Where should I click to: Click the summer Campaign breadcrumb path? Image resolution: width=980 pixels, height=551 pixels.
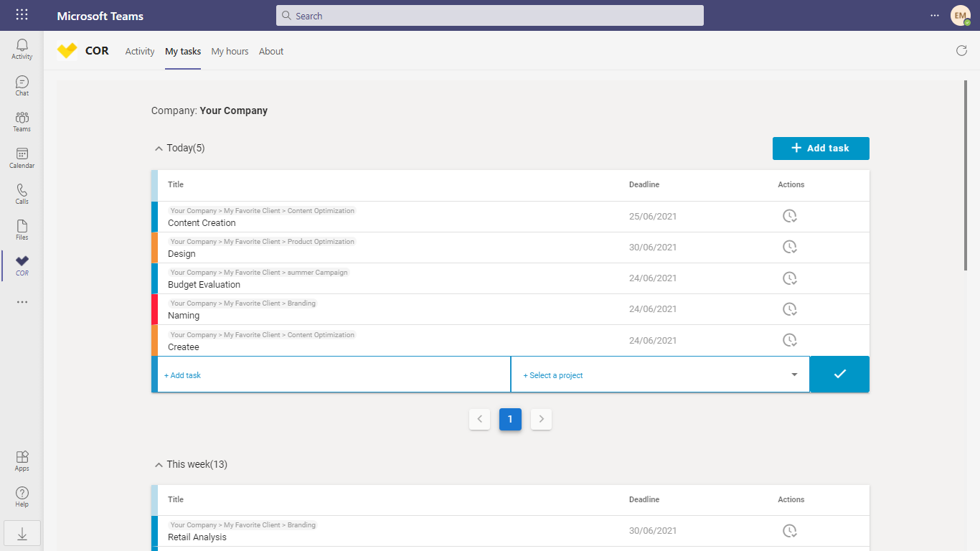pos(259,273)
